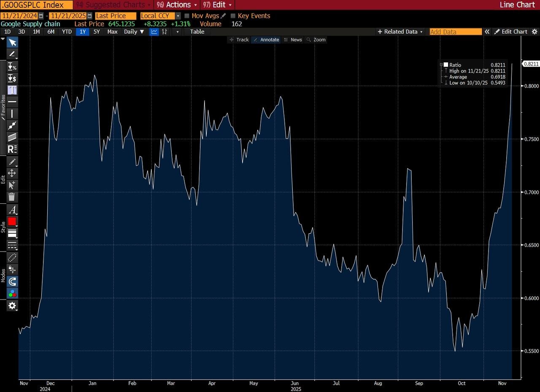Open the Related Data dropdown
The image size is (540, 392).
(x=400, y=32)
